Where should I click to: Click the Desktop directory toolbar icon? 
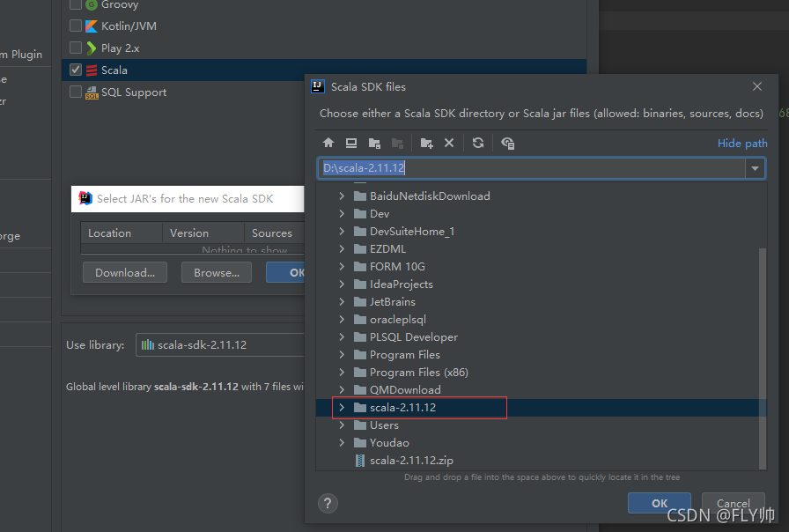[x=351, y=143]
